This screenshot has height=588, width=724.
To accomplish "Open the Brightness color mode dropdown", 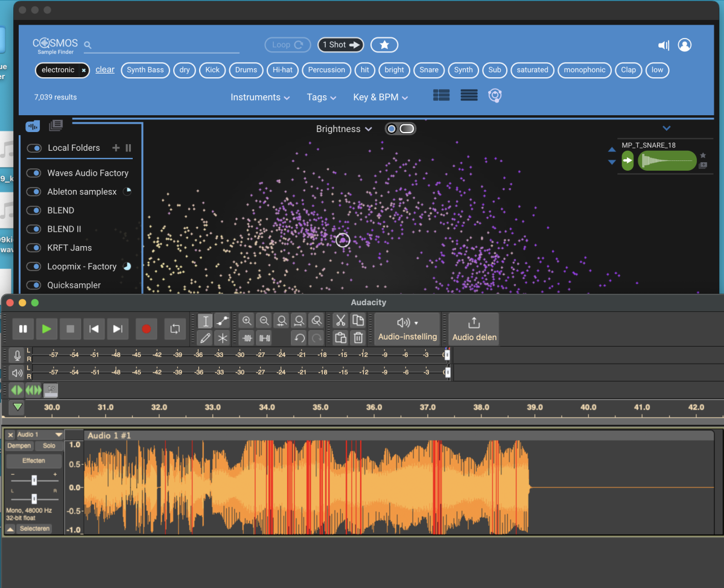I will pos(344,129).
